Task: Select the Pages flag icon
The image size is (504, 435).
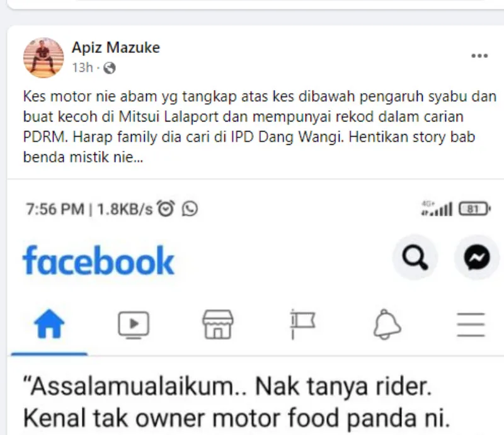Action: click(302, 324)
